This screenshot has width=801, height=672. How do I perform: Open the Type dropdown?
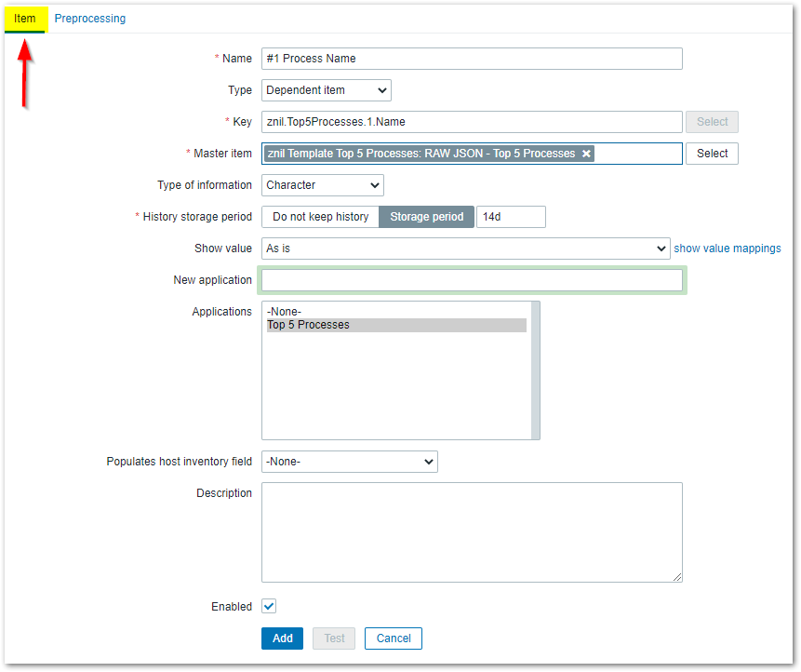[326, 90]
